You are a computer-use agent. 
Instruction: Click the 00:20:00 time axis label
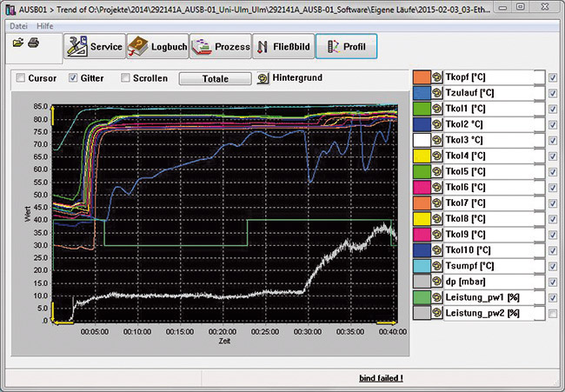(x=223, y=332)
